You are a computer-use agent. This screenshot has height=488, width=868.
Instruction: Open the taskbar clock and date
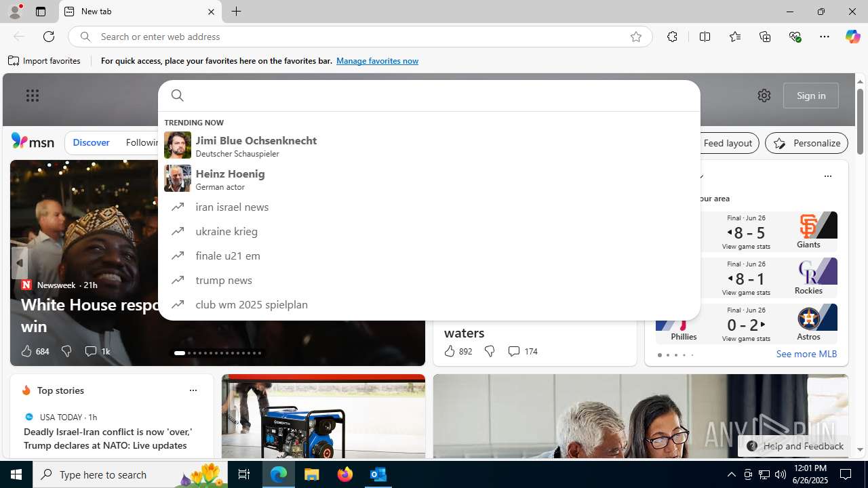[x=810, y=474]
